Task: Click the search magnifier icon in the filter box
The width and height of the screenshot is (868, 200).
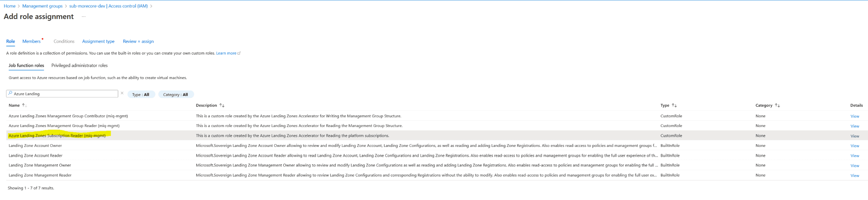Action: tap(10, 93)
